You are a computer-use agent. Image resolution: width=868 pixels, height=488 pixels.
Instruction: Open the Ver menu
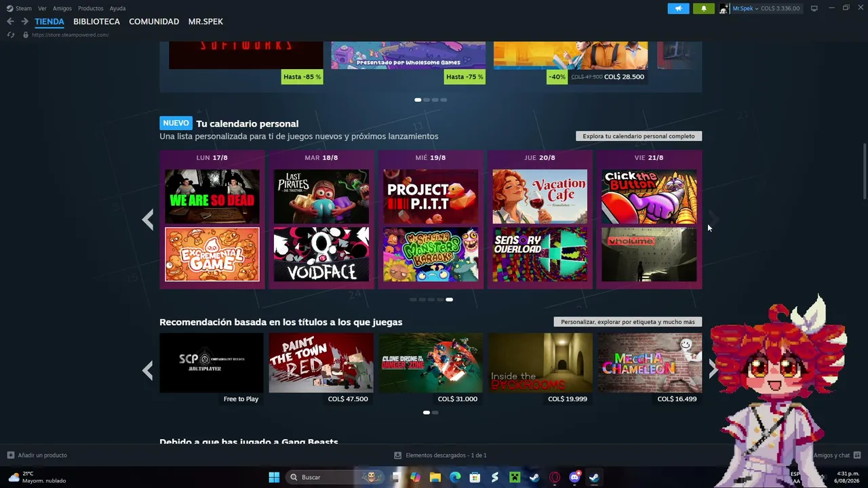pos(42,9)
